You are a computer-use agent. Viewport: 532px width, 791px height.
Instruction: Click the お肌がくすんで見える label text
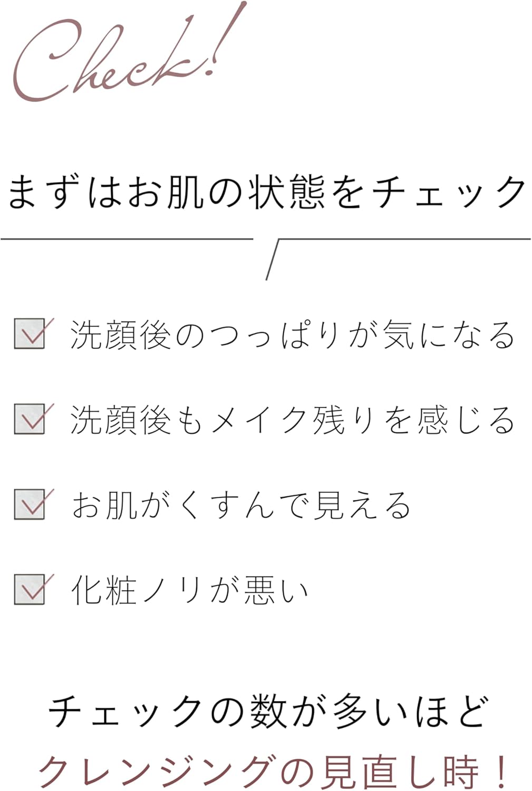(240, 505)
